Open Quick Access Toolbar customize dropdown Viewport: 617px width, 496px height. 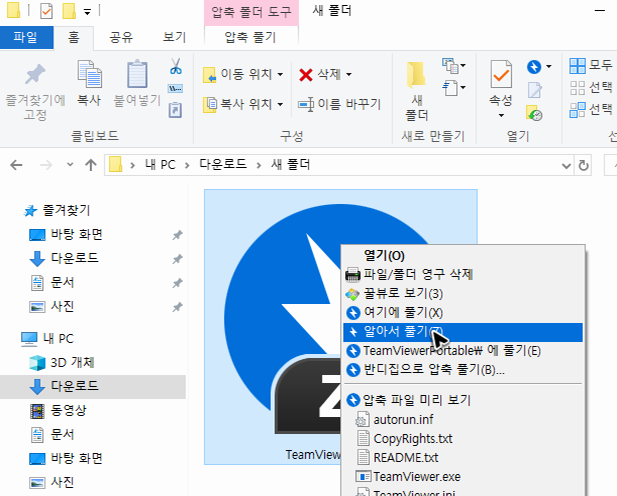click(87, 12)
